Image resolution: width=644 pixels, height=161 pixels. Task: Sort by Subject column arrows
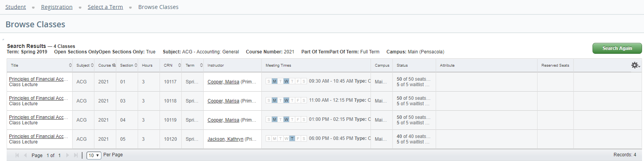click(x=92, y=65)
